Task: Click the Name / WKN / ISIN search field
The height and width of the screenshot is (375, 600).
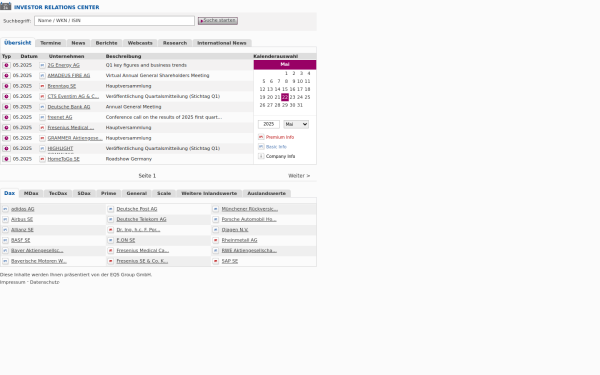Action: point(114,21)
